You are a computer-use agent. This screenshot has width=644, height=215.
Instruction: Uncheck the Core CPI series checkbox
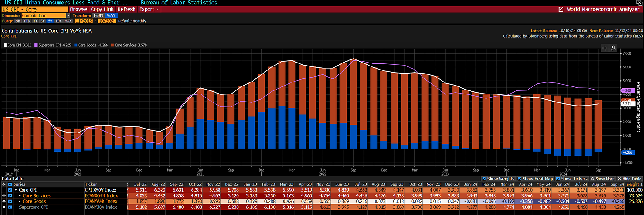(10, 190)
